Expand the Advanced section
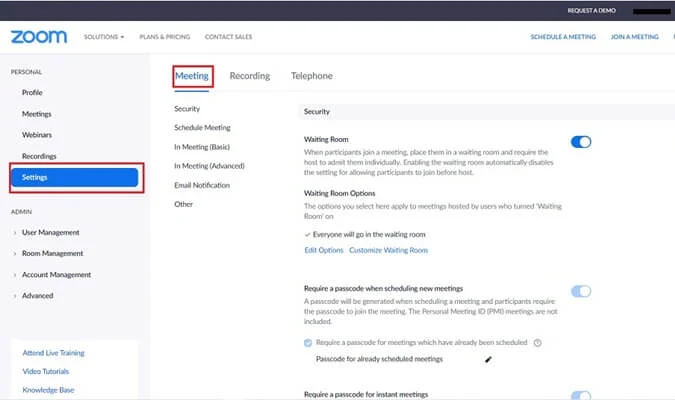 point(37,296)
